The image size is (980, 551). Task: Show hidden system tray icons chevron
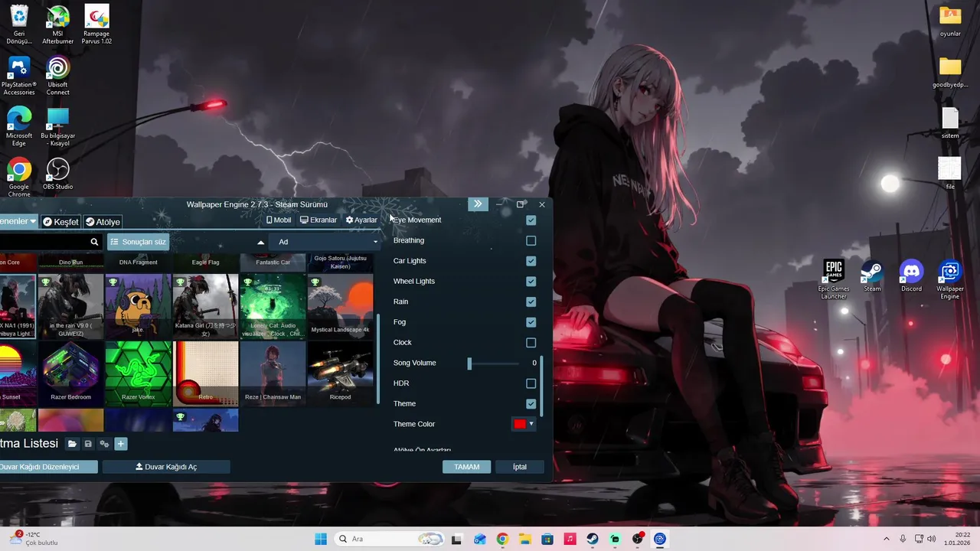(x=887, y=539)
